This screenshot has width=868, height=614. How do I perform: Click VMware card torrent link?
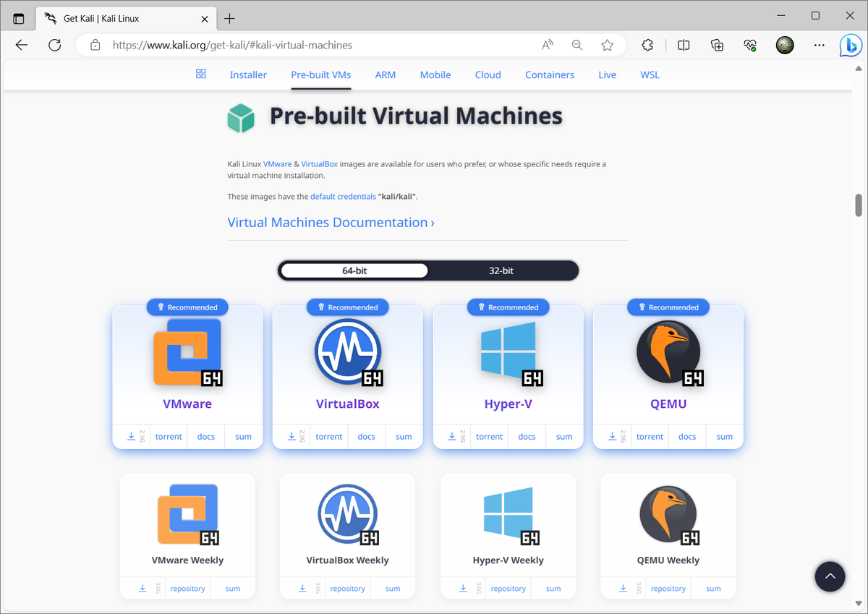(169, 436)
